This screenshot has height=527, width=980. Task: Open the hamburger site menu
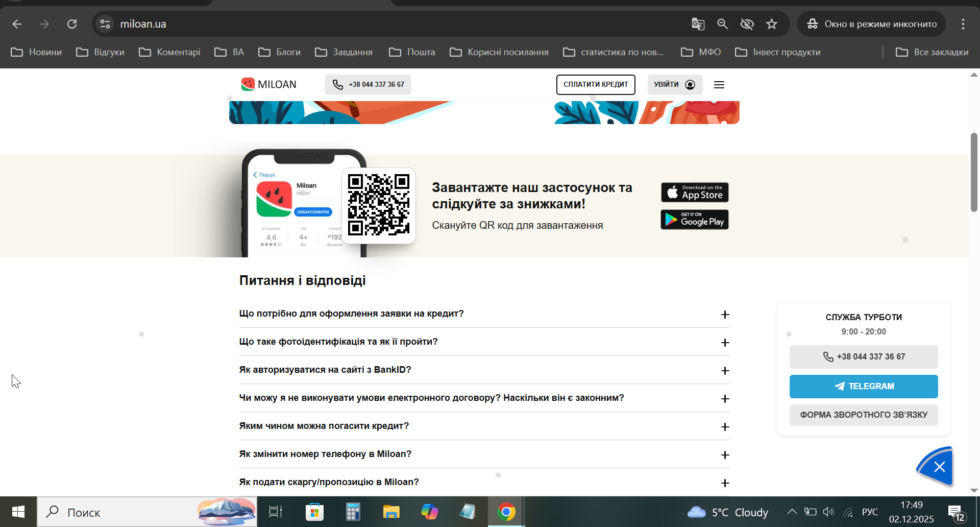coord(719,85)
